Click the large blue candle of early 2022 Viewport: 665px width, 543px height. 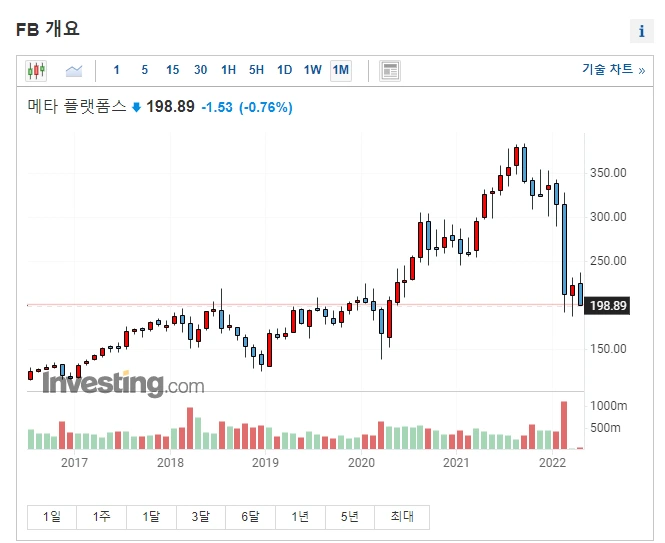(x=564, y=249)
